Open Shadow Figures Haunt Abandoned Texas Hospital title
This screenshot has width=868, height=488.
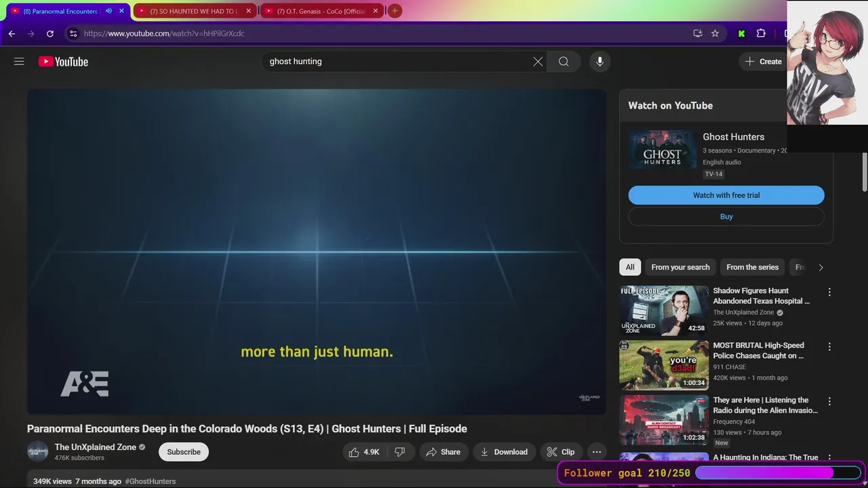click(x=761, y=296)
